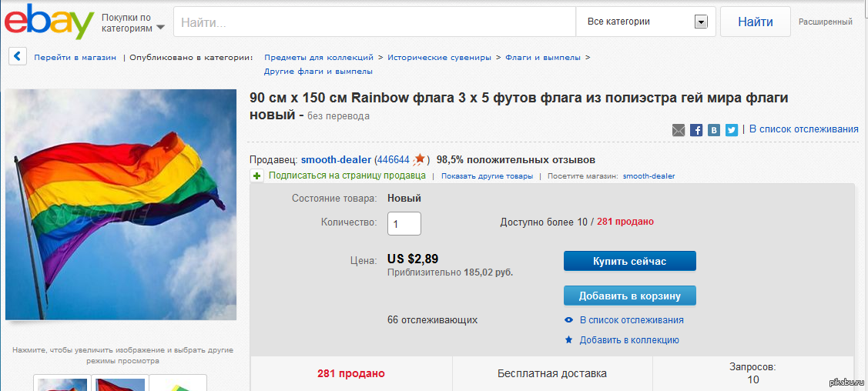Click the eBay logo
This screenshot has width=868, height=391.
[x=49, y=22]
